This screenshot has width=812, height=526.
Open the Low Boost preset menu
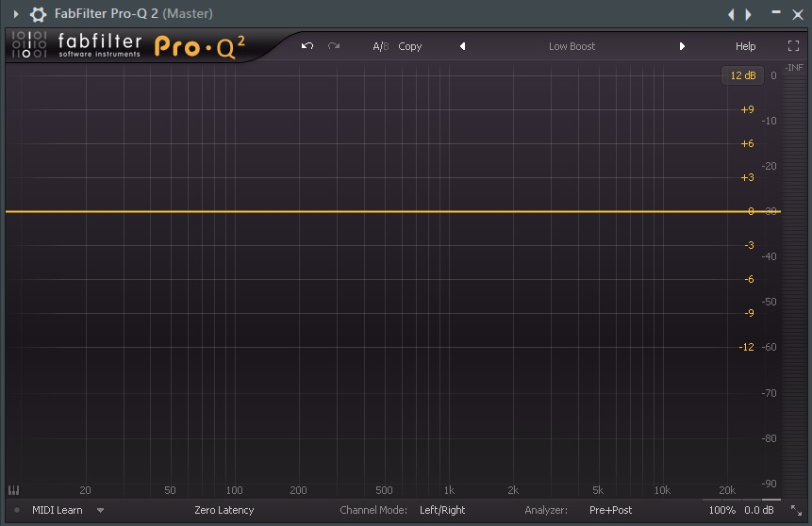coord(572,46)
